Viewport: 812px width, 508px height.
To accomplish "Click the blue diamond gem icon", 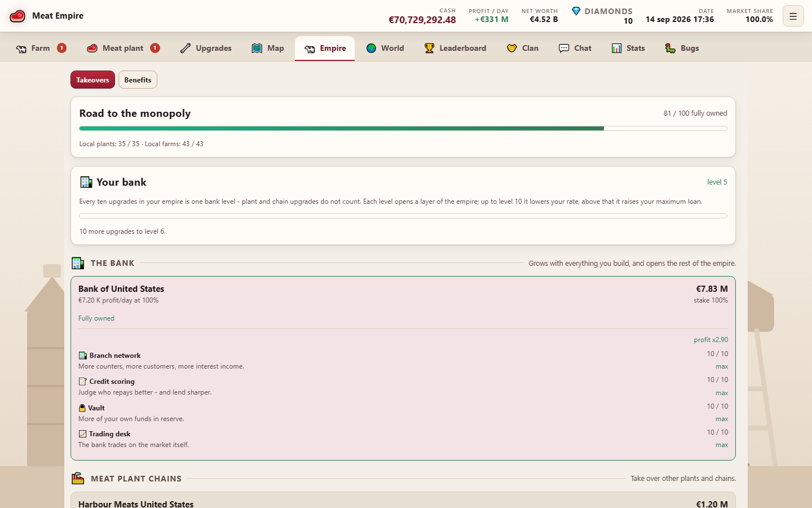I will click(576, 11).
